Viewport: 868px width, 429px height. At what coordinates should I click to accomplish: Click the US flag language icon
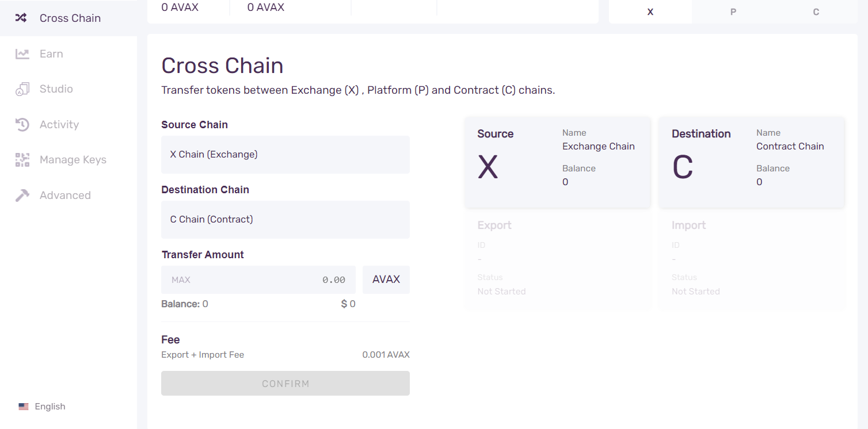pyautogui.click(x=24, y=407)
